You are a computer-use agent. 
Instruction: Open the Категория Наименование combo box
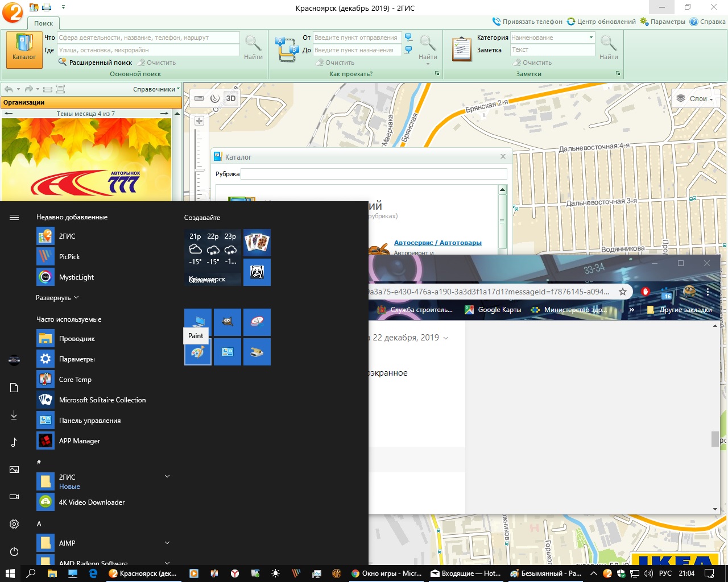[552, 38]
